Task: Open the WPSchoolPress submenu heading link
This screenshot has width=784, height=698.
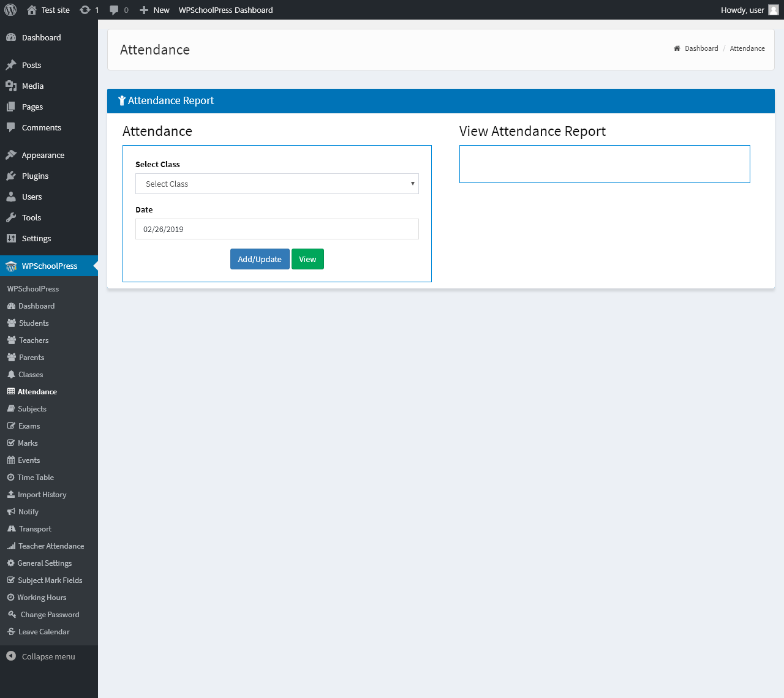Action: [33, 289]
